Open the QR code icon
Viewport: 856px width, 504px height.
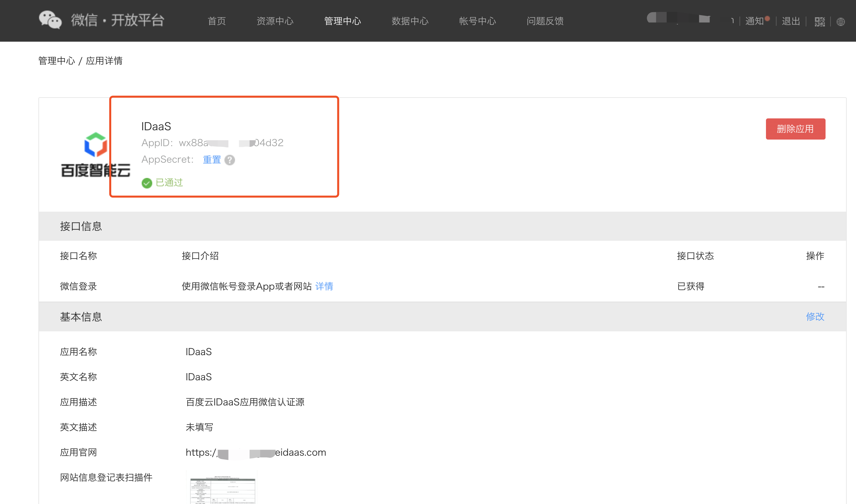click(819, 22)
